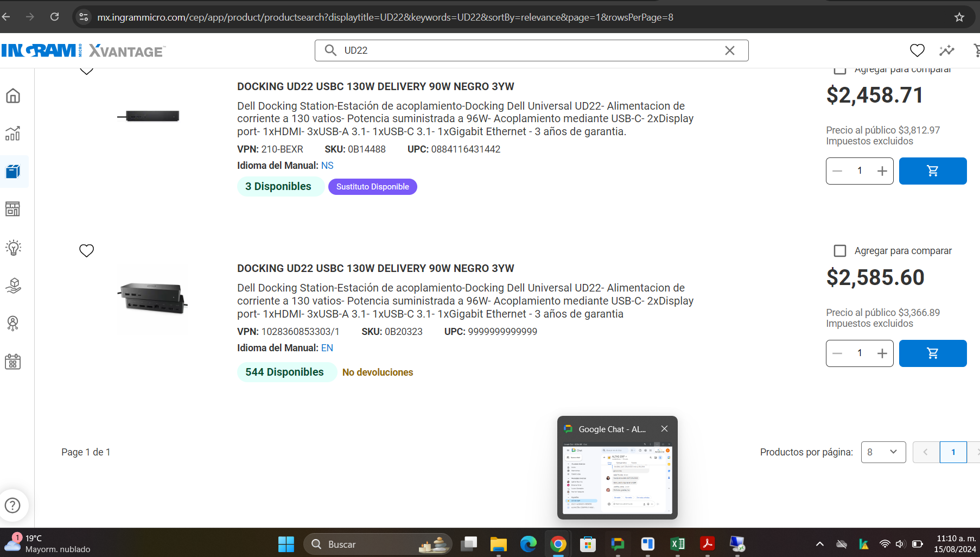This screenshot has height=557, width=980.
Task: Check Agregar para comparar for $2,585.60 item
Action: click(840, 251)
